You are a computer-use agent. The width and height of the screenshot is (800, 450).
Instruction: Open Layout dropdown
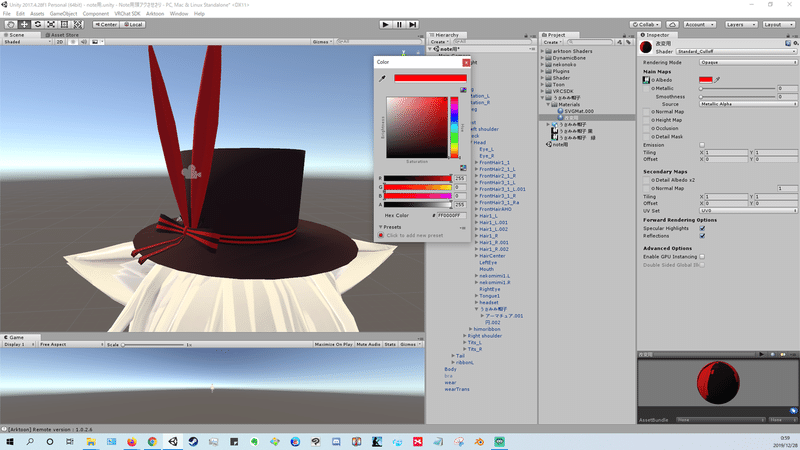pyautogui.click(x=778, y=24)
